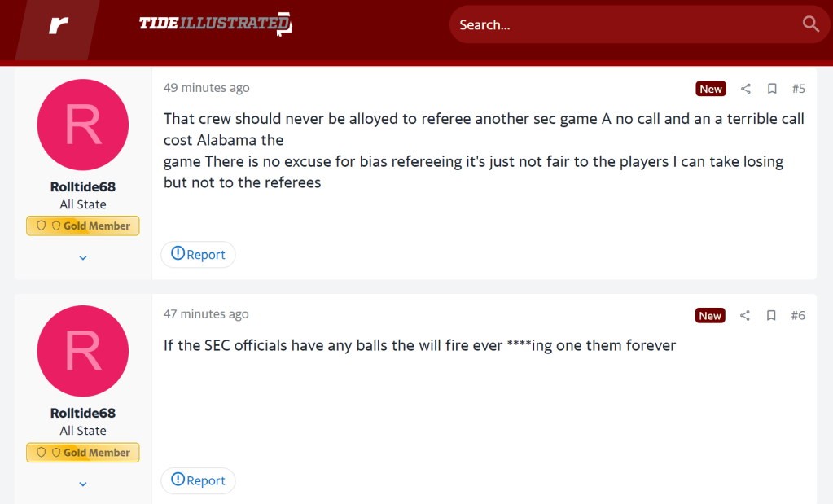Open post #5 permalink number
Viewport: 833px width, 504px height.
[798, 89]
